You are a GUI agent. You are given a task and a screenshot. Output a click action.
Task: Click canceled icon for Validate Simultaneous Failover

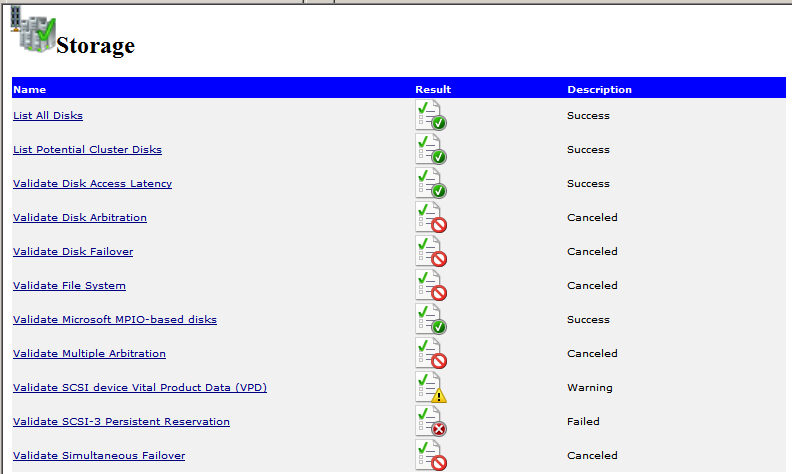tap(431, 455)
